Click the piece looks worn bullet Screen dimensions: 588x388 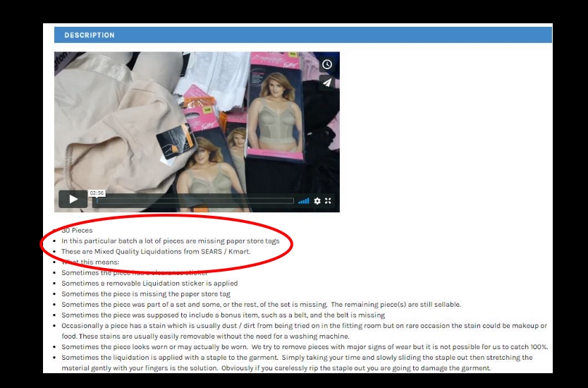tap(305, 347)
